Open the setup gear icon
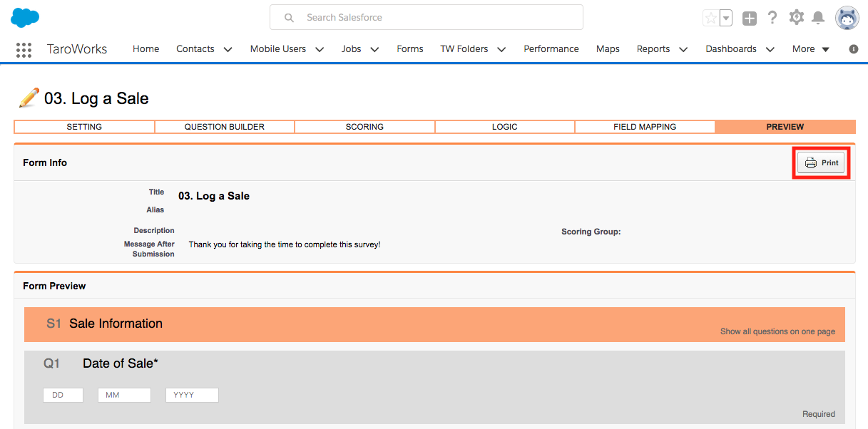Image resolution: width=868 pixels, height=429 pixels. [x=797, y=18]
